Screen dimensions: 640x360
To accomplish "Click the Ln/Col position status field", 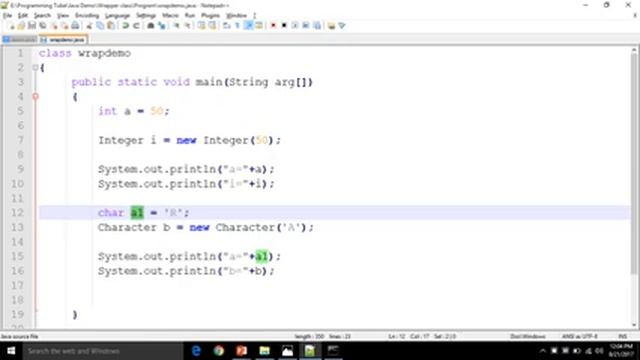I will (422, 337).
